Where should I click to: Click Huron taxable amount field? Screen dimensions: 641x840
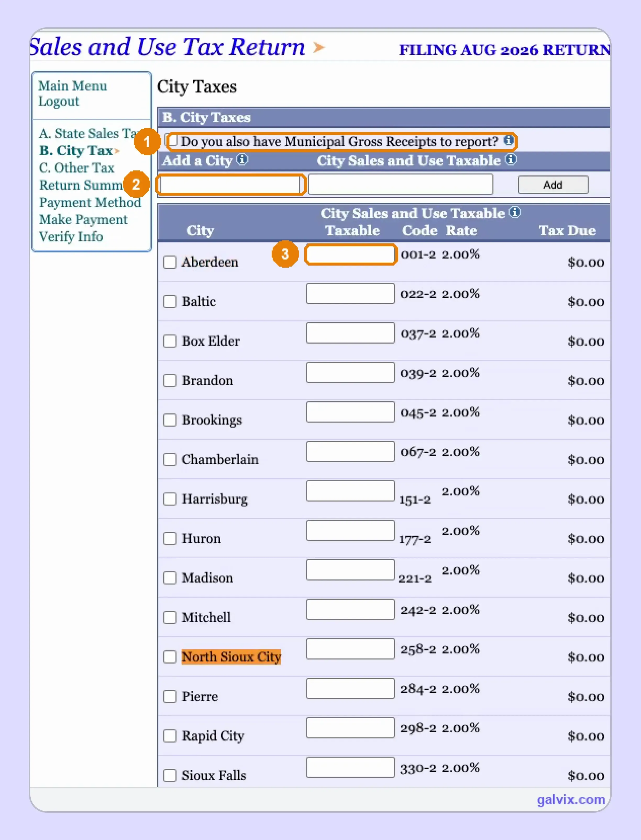click(350, 530)
